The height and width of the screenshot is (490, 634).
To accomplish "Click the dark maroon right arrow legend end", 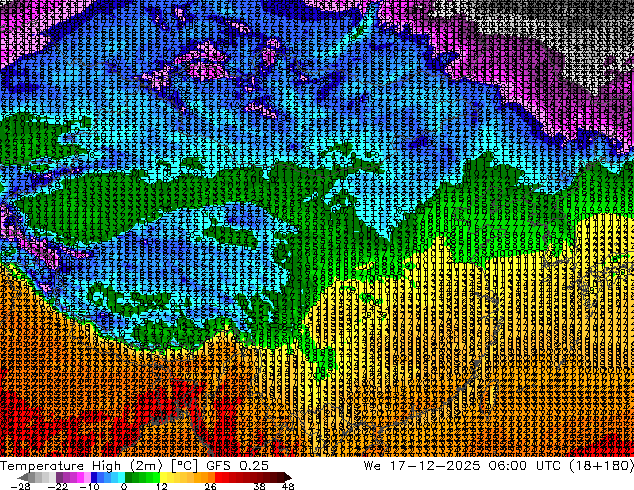I will [x=287, y=477].
